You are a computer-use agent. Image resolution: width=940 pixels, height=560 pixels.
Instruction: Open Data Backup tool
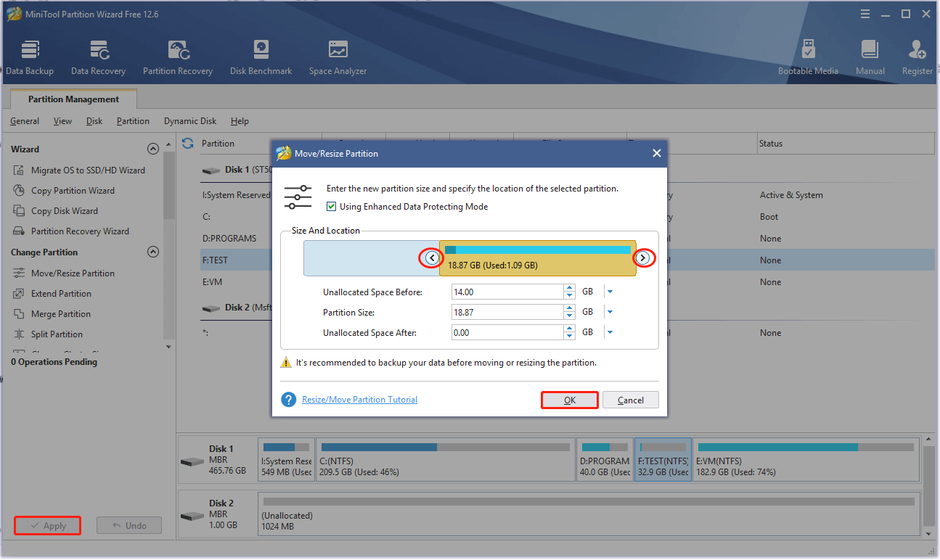tap(30, 57)
